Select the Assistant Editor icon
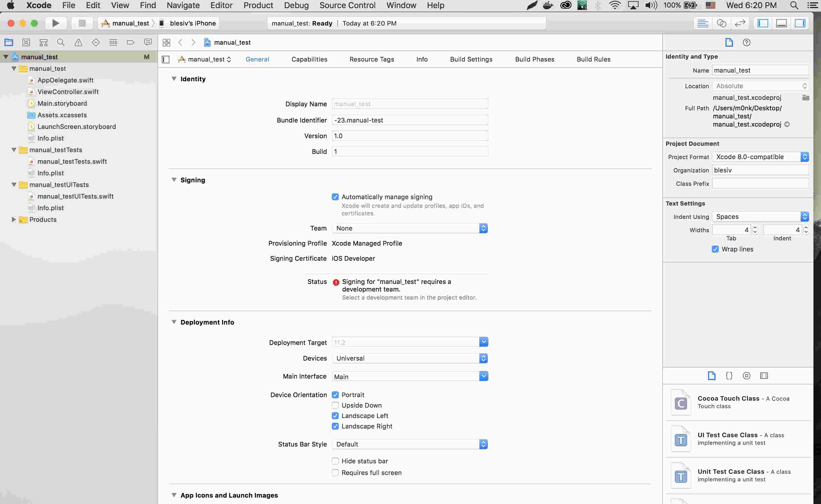The width and height of the screenshot is (821, 504). click(722, 23)
